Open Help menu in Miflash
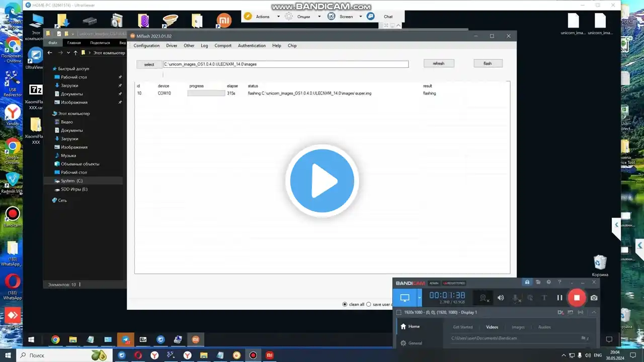 [277, 46]
